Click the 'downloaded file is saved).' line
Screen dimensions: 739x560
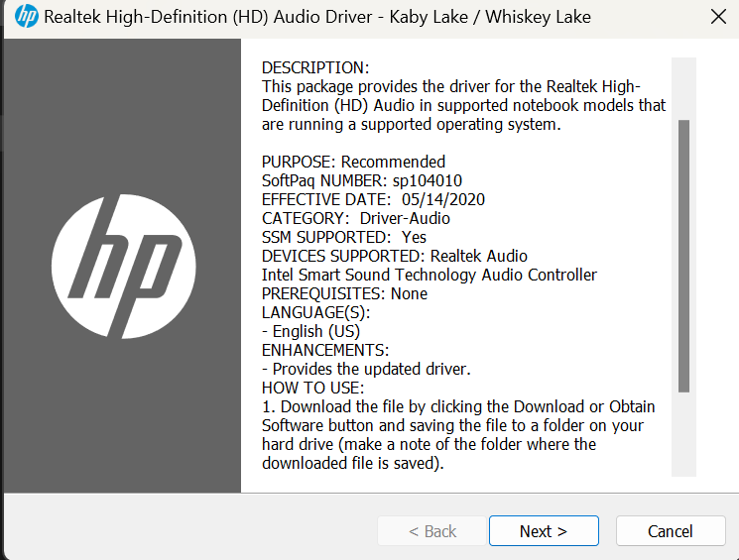point(353,464)
